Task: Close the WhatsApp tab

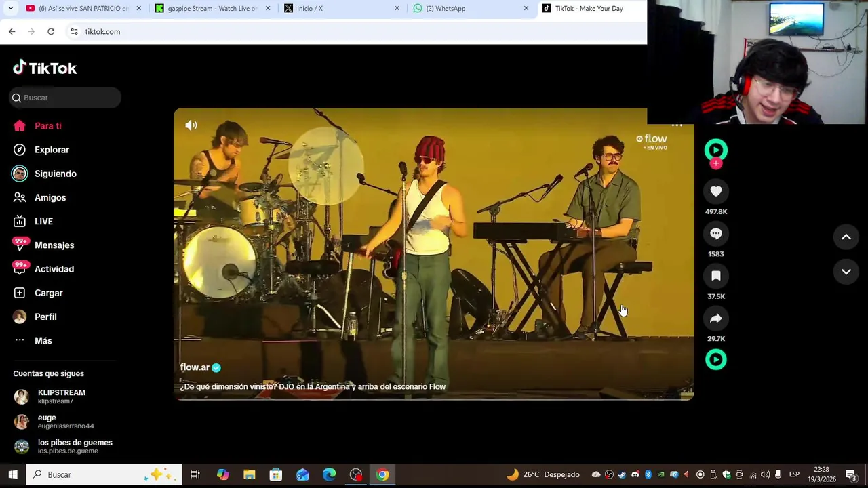Action: point(526,8)
